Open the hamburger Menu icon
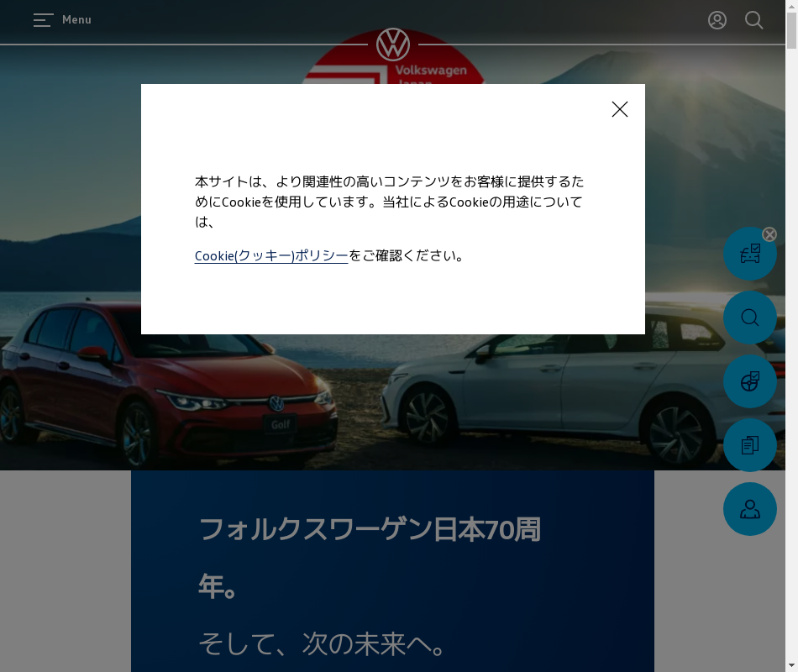The width and height of the screenshot is (798, 672). [x=43, y=20]
